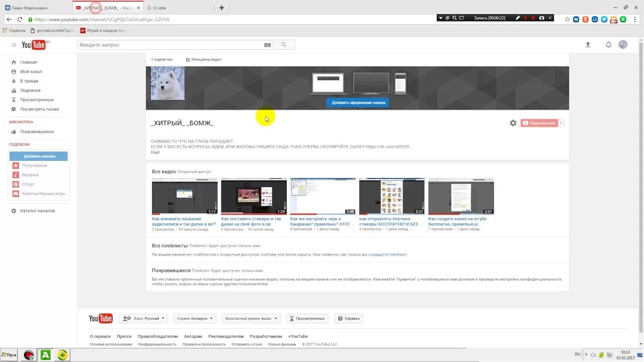Screen dimensions: 644x362
Task: Open video thumbnail with 1:11 duration
Action: click(x=185, y=196)
